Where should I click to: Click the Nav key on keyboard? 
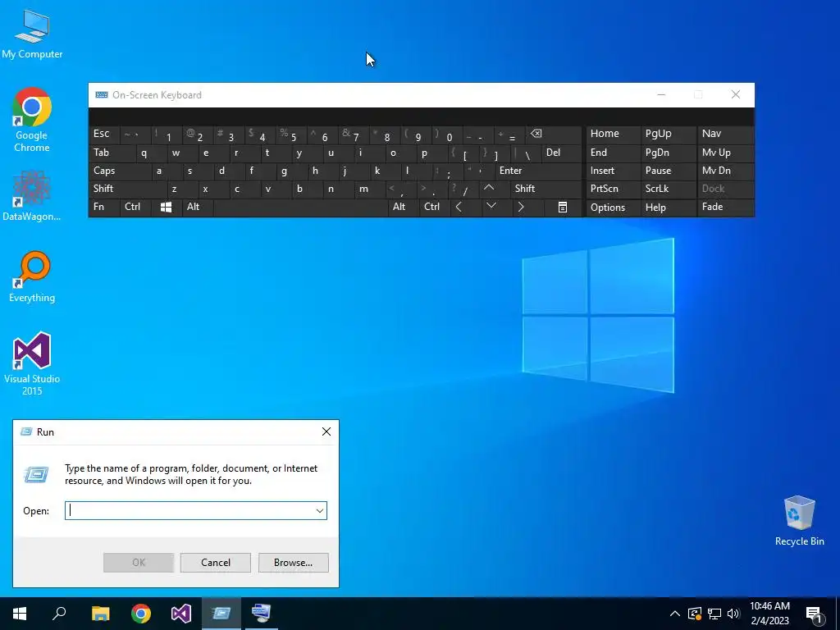[725, 134]
